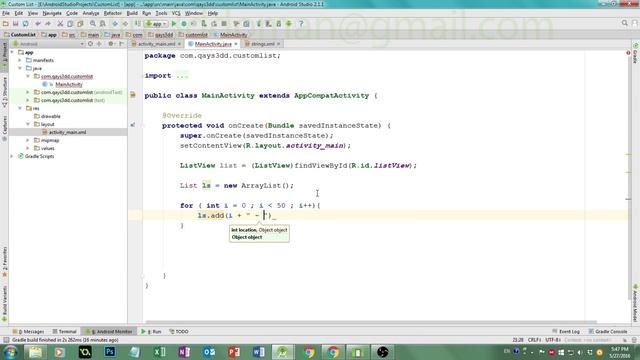Viewport: 640px width, 360px height.
Task: Click the Undo arrow in toolbar
Action: click(x=38, y=24)
